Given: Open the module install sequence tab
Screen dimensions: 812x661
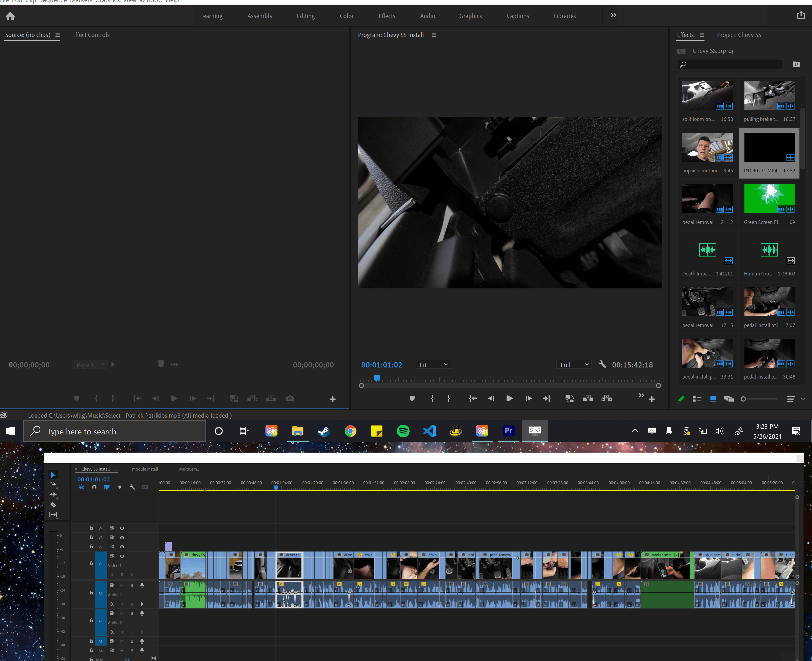Looking at the screenshot, I should pyautogui.click(x=145, y=469).
